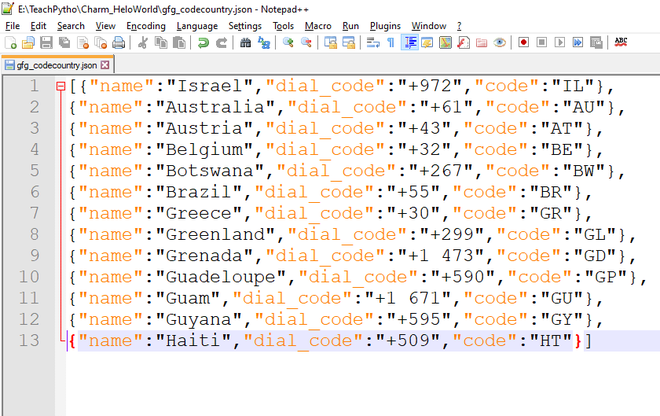Click the text "Guadeloupe" on line 10

(221, 277)
